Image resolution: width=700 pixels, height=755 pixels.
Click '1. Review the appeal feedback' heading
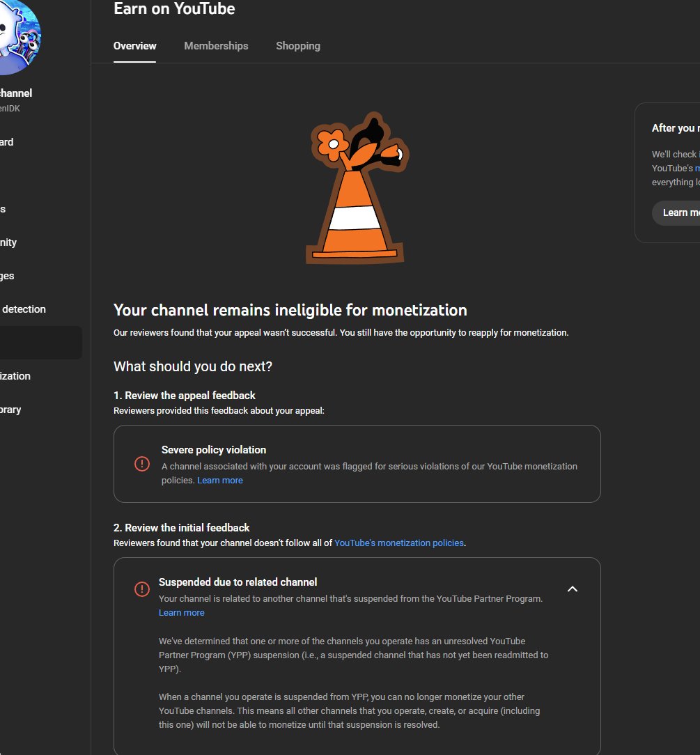coord(185,396)
